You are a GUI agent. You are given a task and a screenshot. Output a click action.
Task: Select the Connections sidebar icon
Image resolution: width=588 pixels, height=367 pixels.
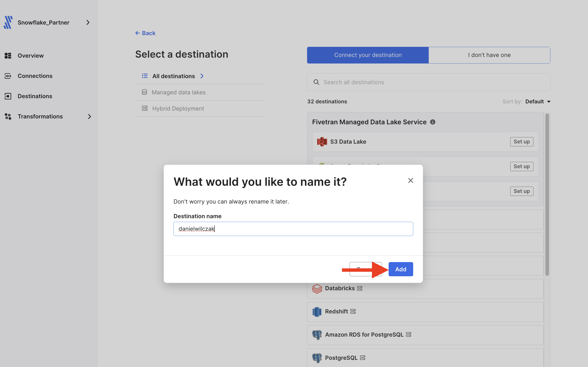coord(8,76)
